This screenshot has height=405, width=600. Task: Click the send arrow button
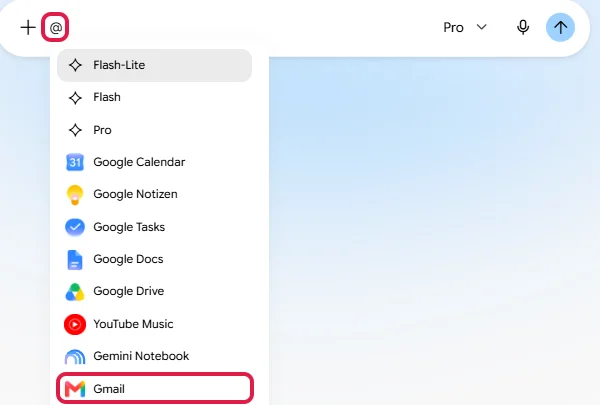(560, 28)
